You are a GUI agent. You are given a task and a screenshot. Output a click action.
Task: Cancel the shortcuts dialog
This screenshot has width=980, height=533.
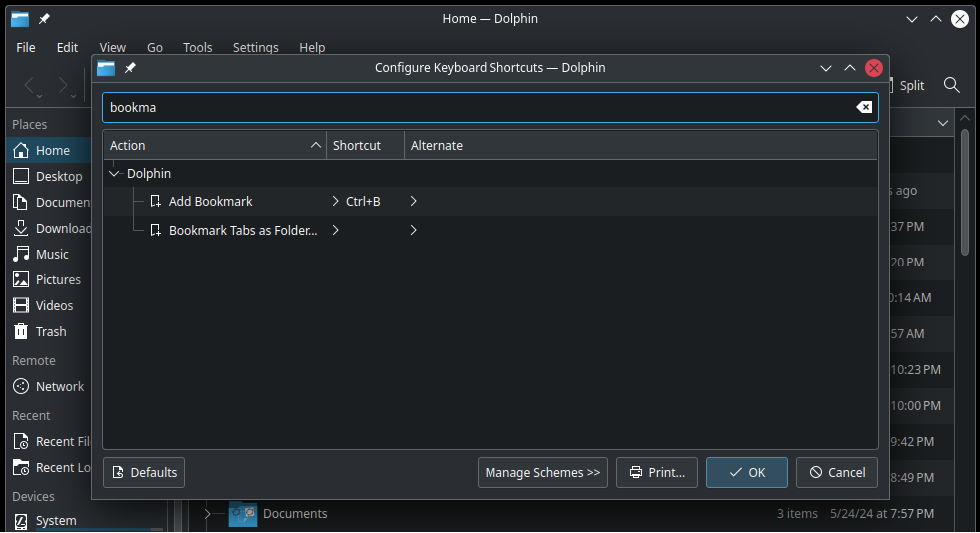tap(837, 472)
